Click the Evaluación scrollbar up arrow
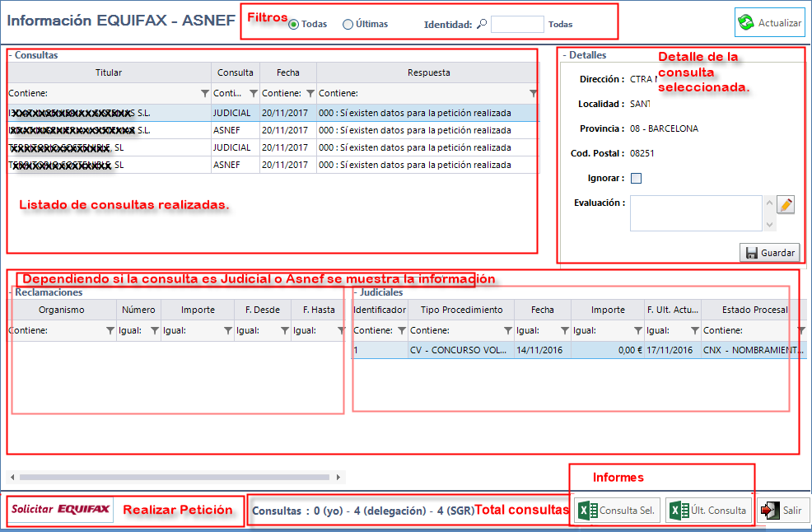Image resolution: width=812 pixels, height=532 pixels. (769, 203)
